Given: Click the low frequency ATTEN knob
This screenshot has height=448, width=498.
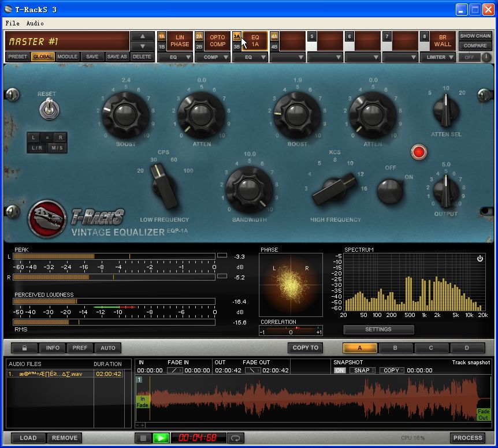Looking at the screenshot, I should (x=201, y=114).
